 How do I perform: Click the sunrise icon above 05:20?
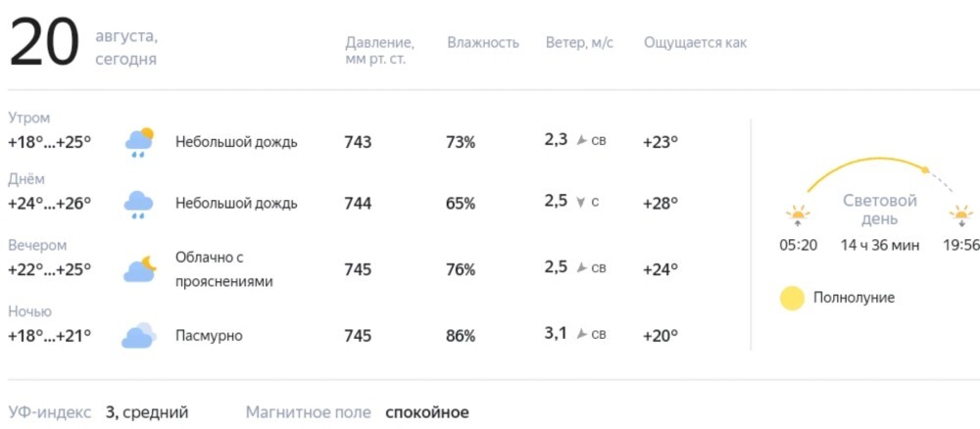798,214
